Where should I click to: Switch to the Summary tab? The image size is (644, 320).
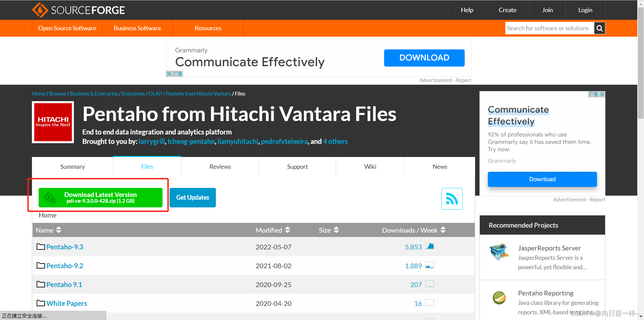[x=73, y=167]
